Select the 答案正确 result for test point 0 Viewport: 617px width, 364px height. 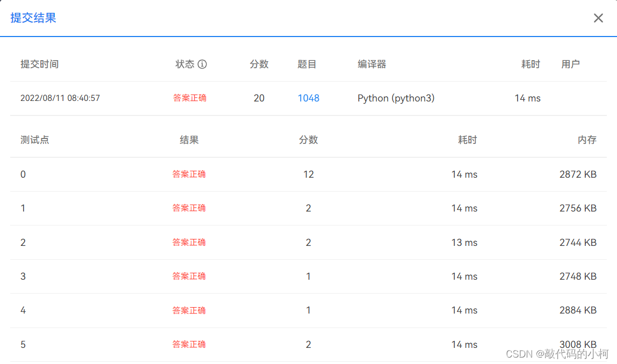[x=190, y=174]
